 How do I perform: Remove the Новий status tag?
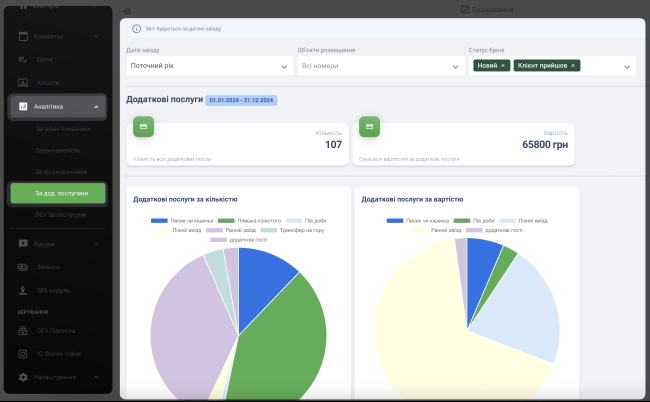pos(503,65)
